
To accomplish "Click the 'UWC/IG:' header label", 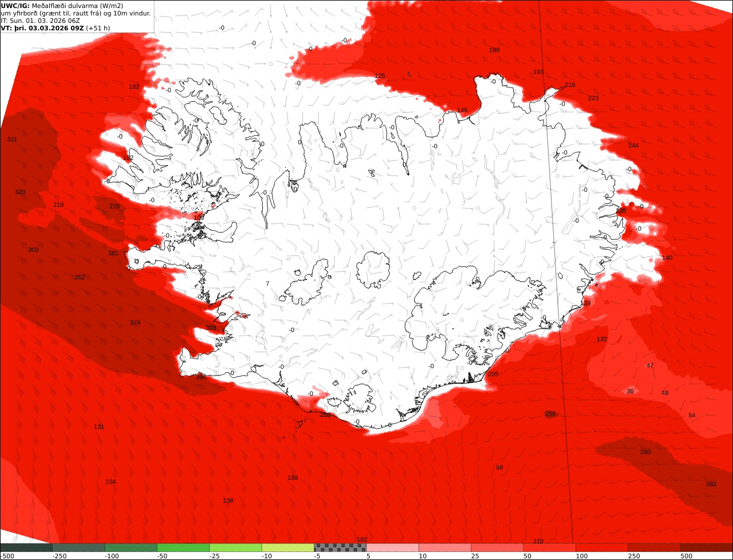I will [x=15, y=6].
